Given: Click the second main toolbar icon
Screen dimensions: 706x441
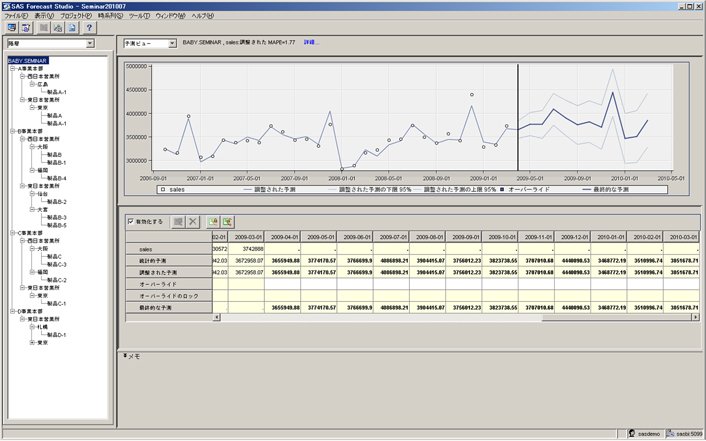Looking at the screenshot, I should click(26, 28).
